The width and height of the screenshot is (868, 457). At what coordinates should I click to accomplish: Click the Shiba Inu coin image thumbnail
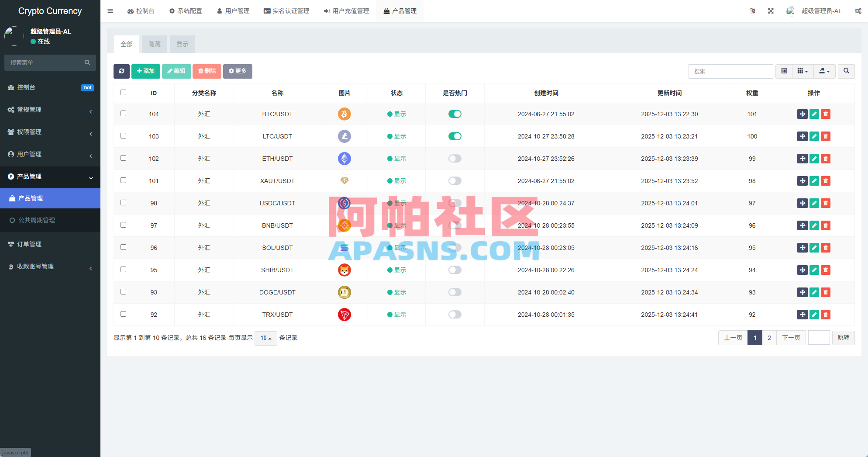tap(344, 270)
